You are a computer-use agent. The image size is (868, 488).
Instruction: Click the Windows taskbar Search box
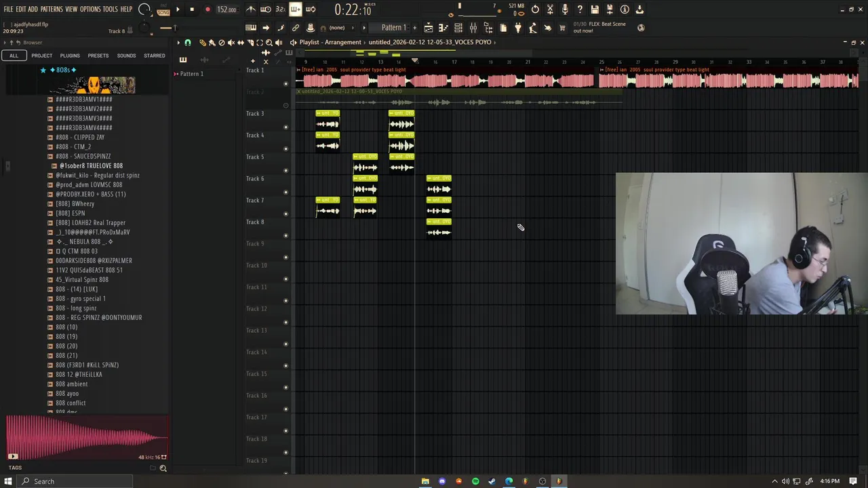click(75, 481)
